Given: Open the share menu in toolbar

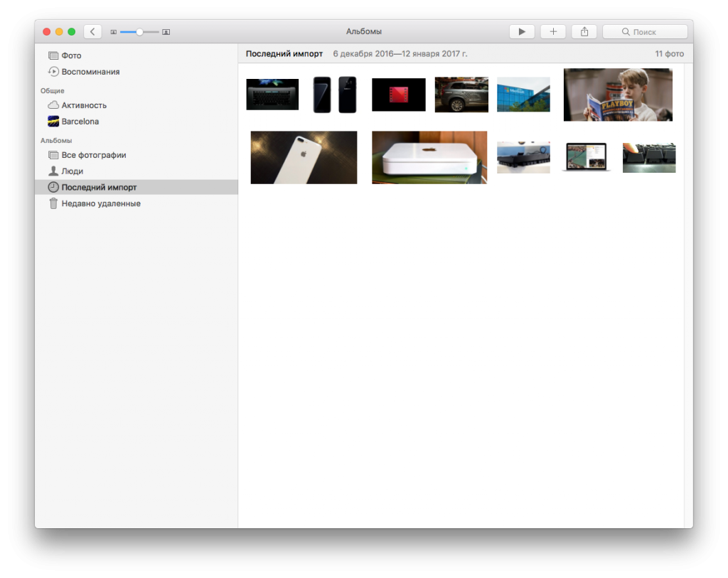Looking at the screenshot, I should [584, 31].
